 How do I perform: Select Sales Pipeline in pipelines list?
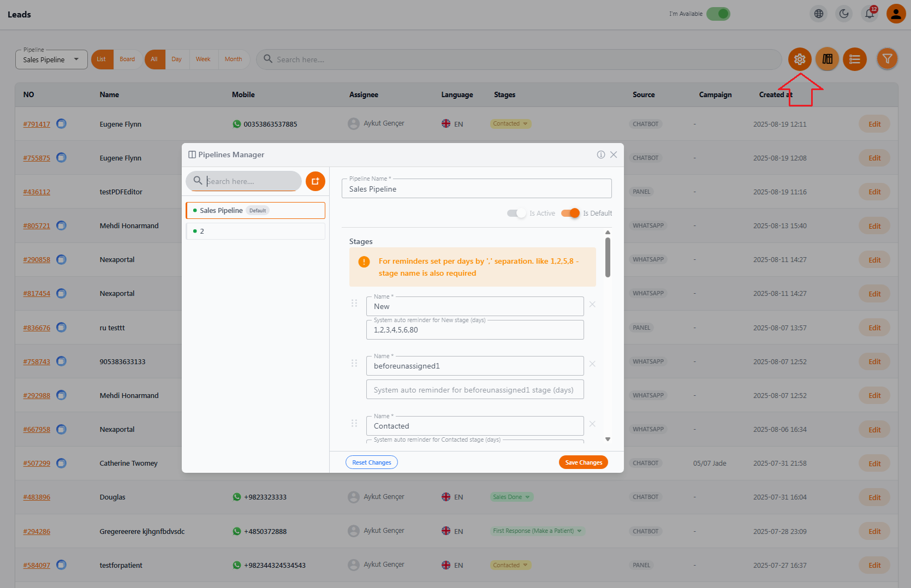click(255, 210)
